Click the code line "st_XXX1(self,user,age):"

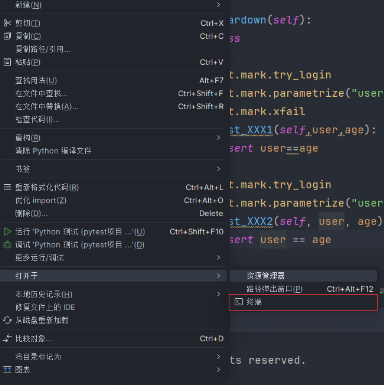click(303, 130)
